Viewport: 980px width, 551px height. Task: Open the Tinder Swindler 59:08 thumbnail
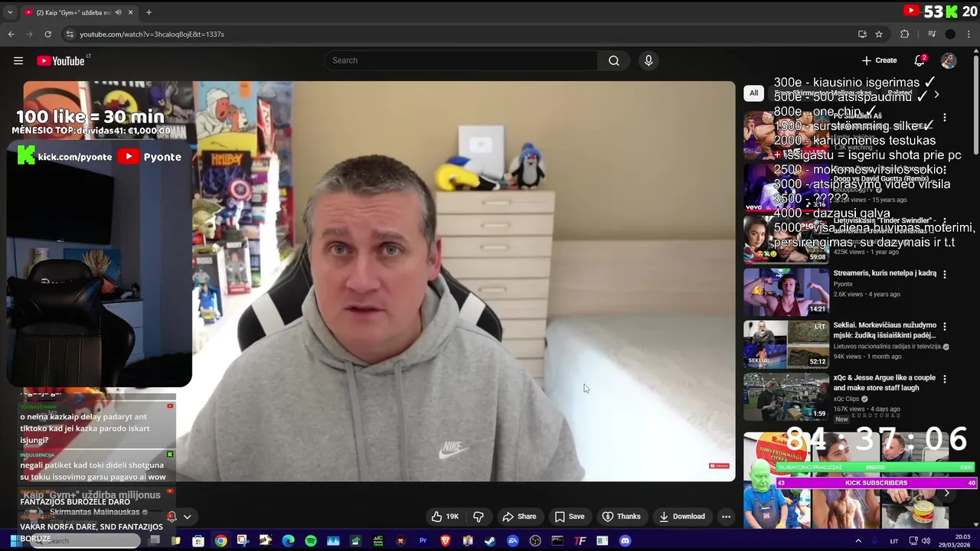[x=786, y=240]
